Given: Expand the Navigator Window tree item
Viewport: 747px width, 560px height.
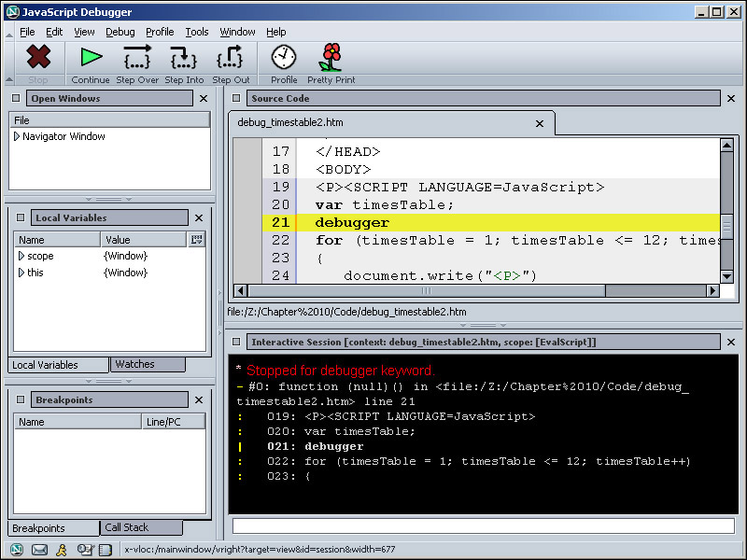Looking at the screenshot, I should [17, 136].
